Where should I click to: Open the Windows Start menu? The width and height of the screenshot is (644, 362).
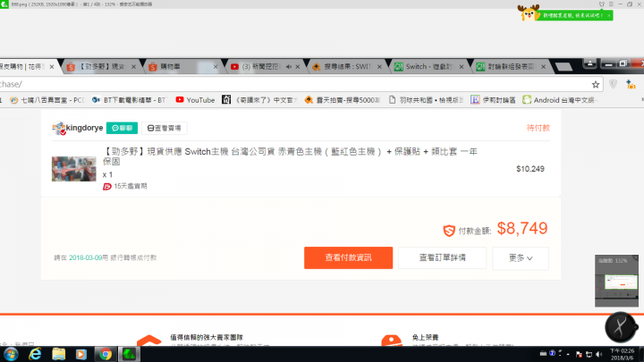pos(11,354)
